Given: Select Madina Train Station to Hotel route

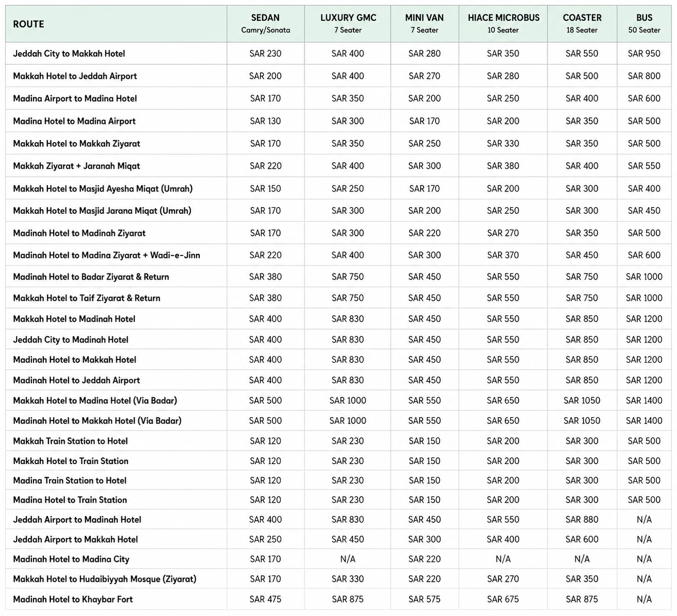Looking at the screenshot, I should [x=70, y=481].
